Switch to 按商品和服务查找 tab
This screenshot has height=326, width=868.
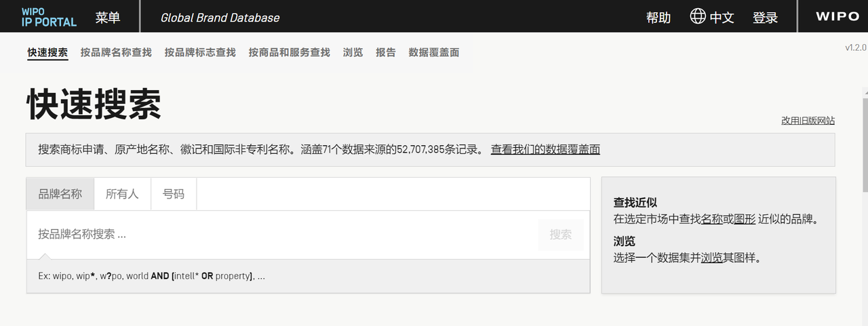[x=289, y=52]
